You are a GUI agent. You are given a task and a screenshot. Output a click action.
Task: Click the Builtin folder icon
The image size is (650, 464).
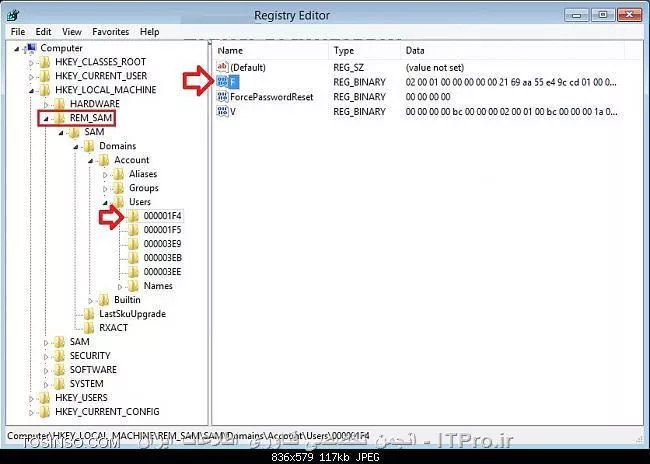coord(104,300)
